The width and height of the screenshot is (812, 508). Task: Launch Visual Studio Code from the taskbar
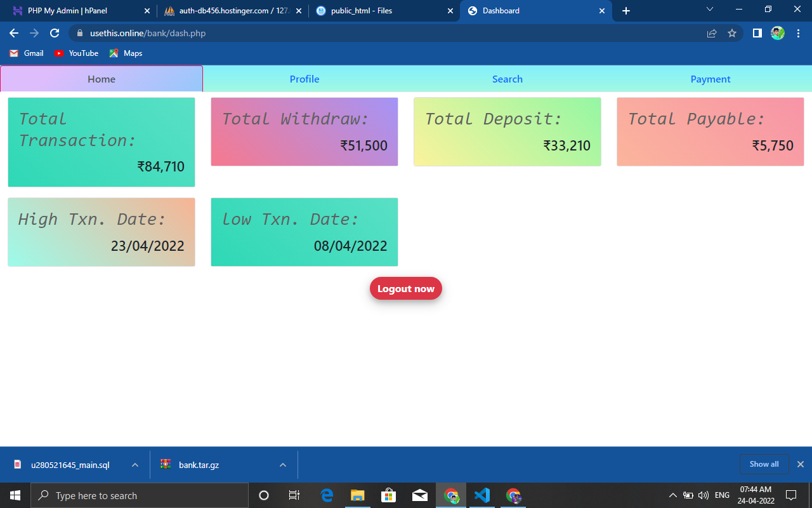point(481,495)
